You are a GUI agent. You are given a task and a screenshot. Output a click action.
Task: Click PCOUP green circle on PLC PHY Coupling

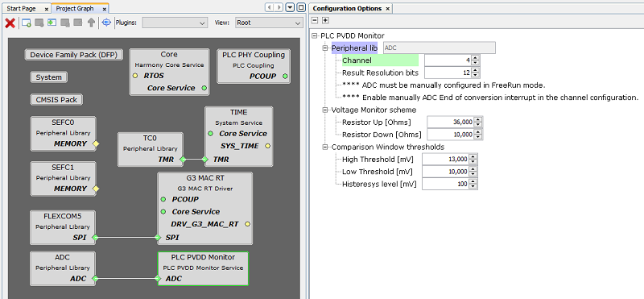point(285,77)
